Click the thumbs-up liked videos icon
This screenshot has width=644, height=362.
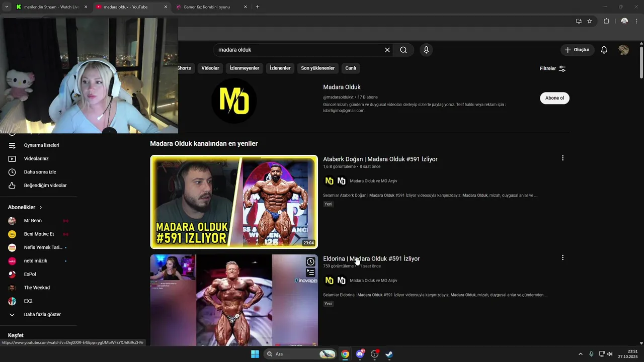12,186
